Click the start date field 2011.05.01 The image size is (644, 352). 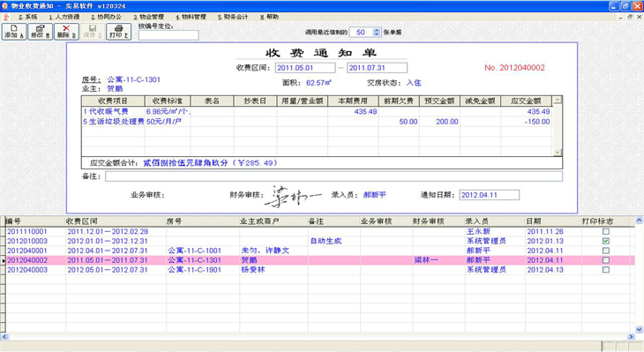(305, 68)
